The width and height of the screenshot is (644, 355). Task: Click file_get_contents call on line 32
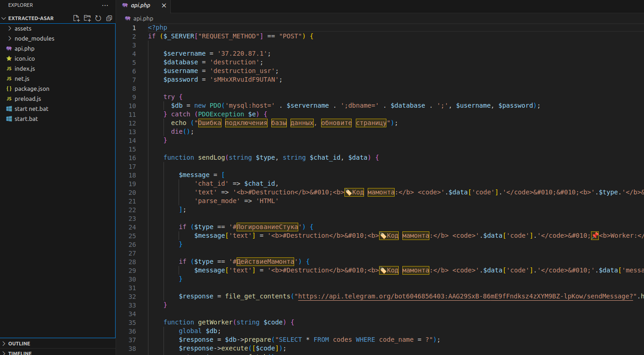[258, 296]
